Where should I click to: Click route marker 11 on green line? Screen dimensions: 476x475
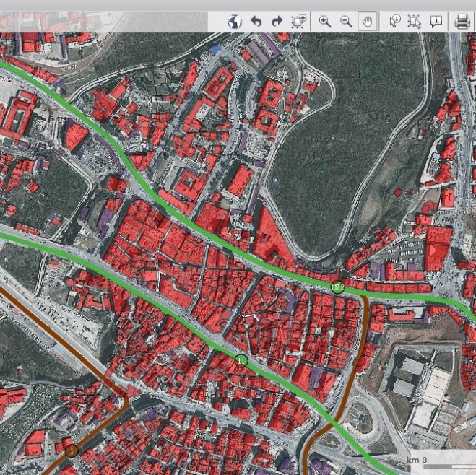(241, 359)
